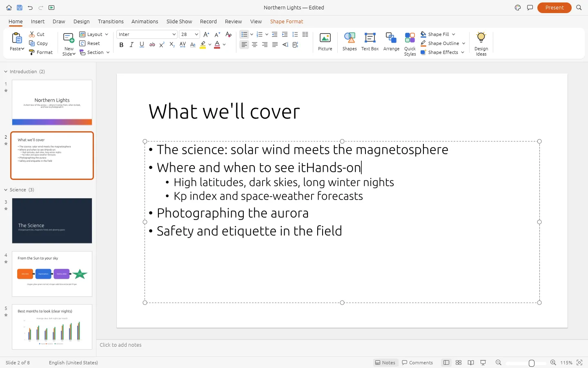Image resolution: width=588 pixels, height=368 pixels.
Task: Reset the slide layout
Action: [x=90, y=43]
